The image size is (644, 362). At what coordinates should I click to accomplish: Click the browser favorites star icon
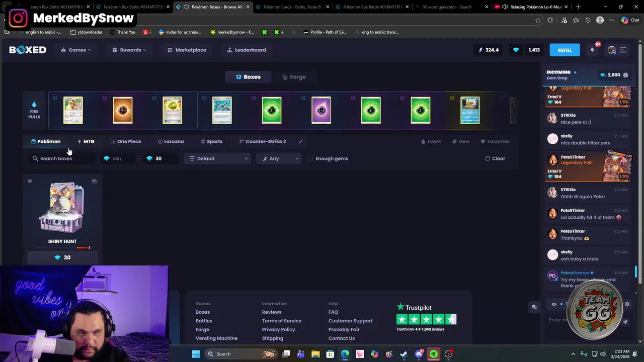538,20
